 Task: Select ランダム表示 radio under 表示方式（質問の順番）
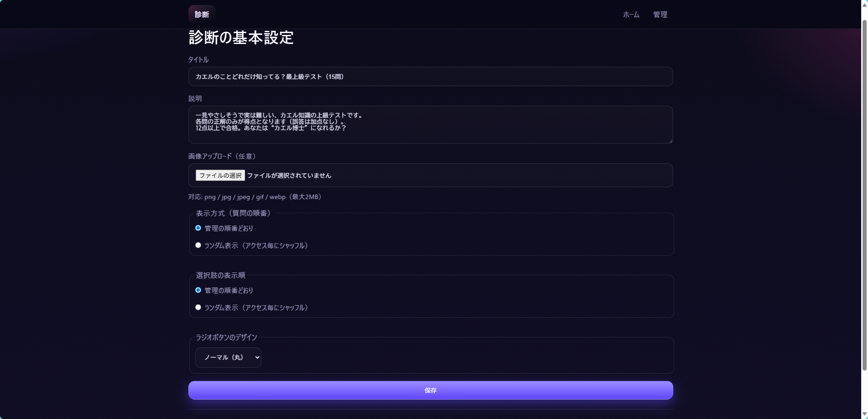tap(198, 245)
